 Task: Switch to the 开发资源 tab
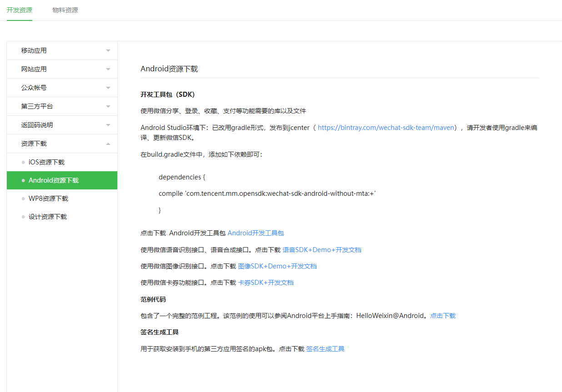[19, 10]
